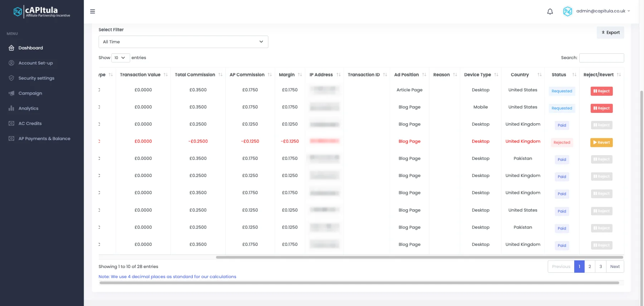Open the All Time filter dropdown
Viewport: 644px width, 306px height.
pyautogui.click(x=183, y=42)
